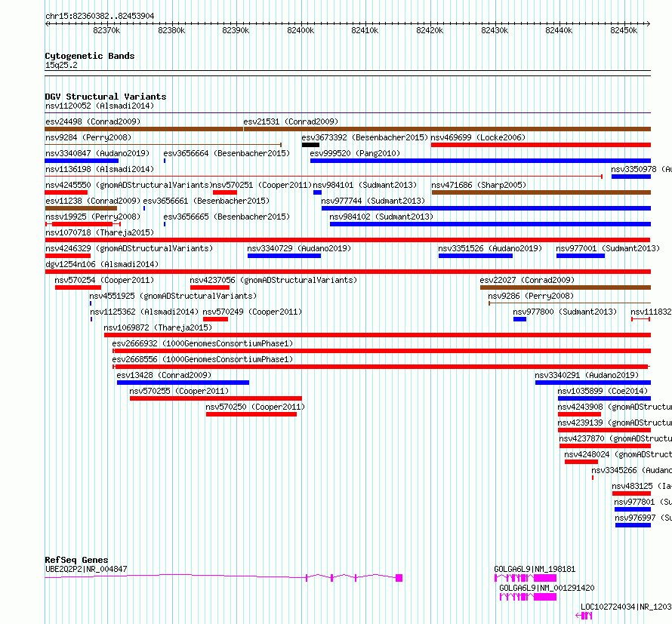Click the DGV Structural Variants track title
This screenshot has height=624, width=672.
click(x=106, y=97)
